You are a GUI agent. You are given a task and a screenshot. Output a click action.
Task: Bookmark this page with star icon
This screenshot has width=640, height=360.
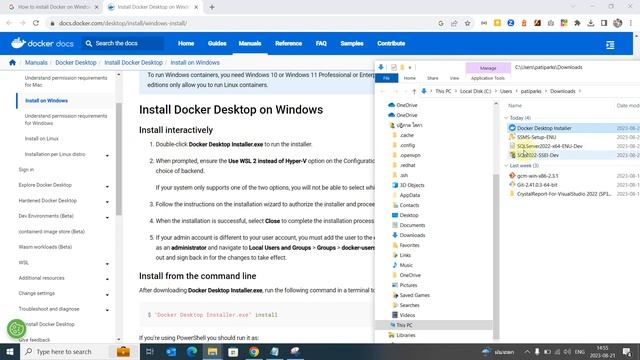pyautogui.click(x=467, y=23)
